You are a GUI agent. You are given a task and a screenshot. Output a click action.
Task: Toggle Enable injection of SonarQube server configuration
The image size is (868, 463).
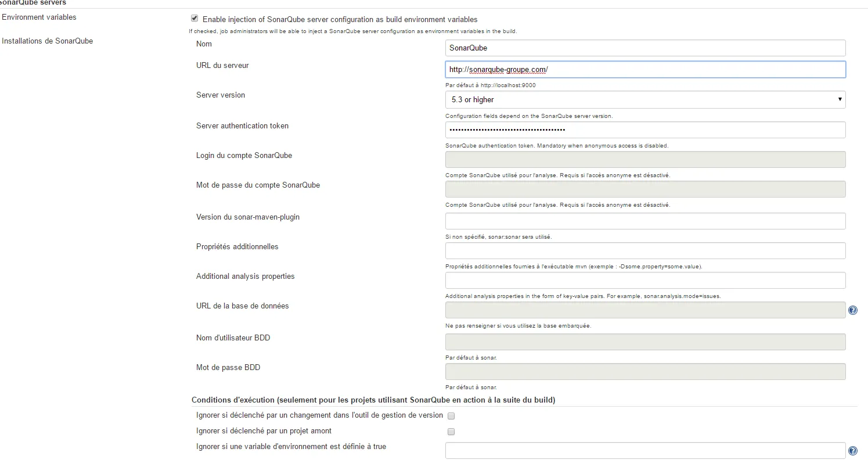click(195, 19)
